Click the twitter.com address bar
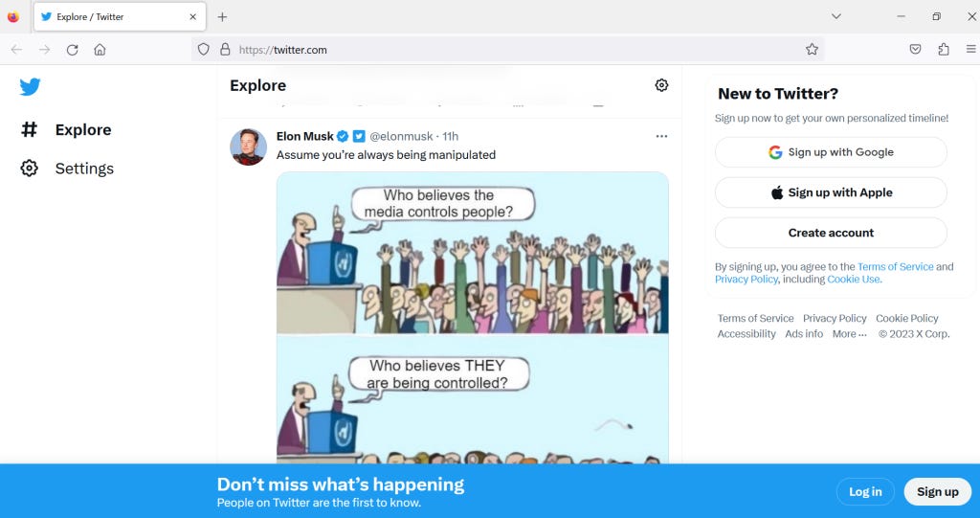980x518 pixels. (507, 50)
